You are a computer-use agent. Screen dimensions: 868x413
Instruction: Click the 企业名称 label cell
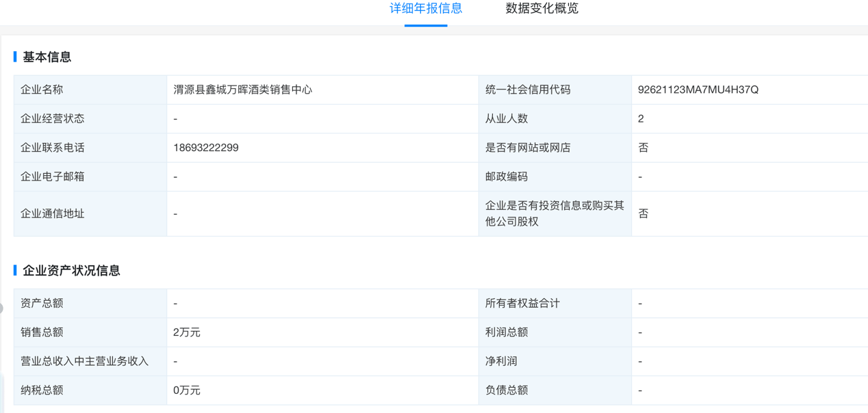coord(90,90)
